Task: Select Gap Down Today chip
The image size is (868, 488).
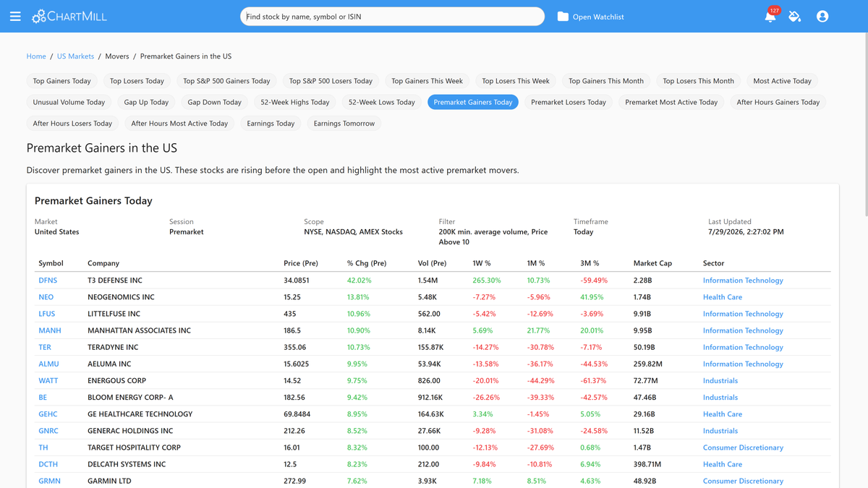Action: (215, 102)
